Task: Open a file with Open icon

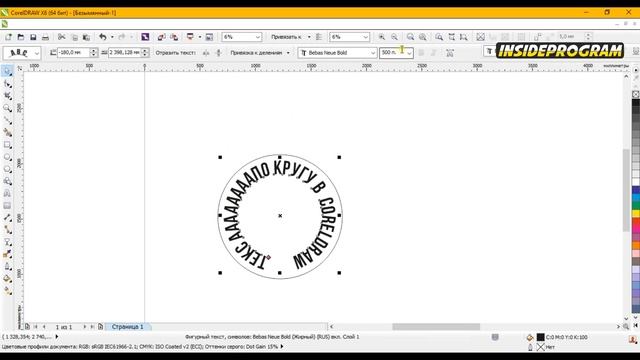Action: [21, 37]
